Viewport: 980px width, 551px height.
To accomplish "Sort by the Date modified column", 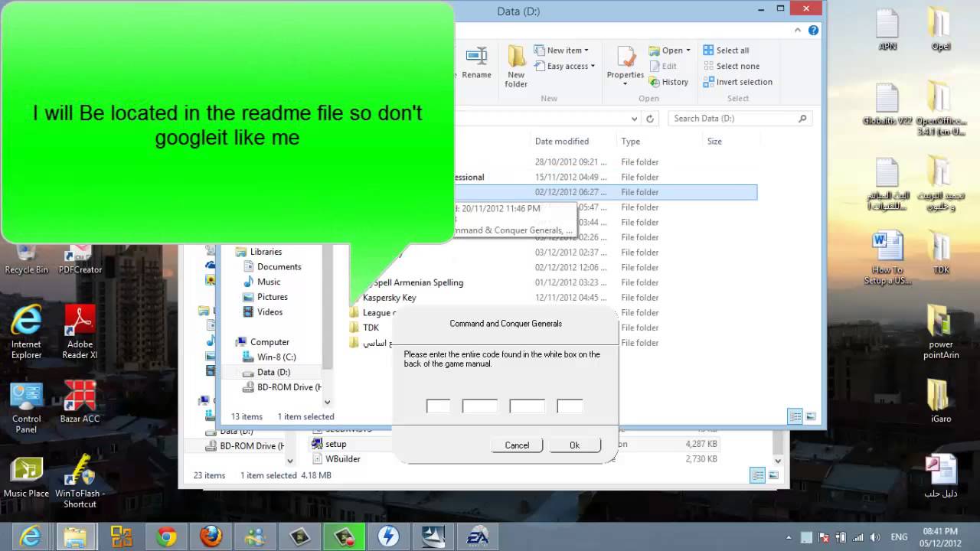I will [562, 142].
